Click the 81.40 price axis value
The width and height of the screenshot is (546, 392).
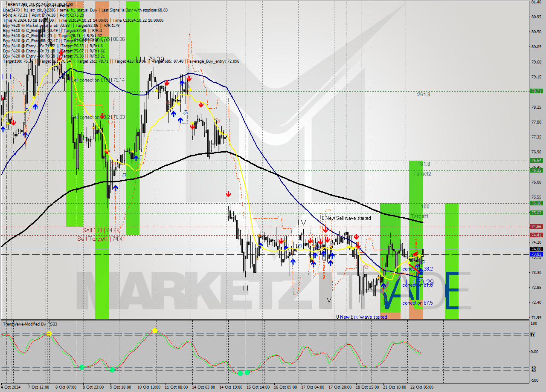[x=536, y=2]
